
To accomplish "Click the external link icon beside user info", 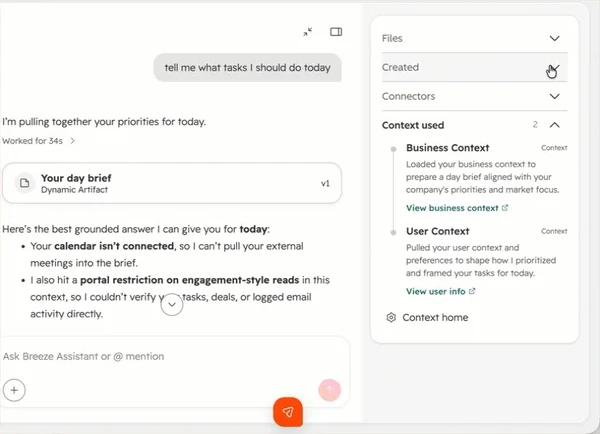I will [x=472, y=291].
